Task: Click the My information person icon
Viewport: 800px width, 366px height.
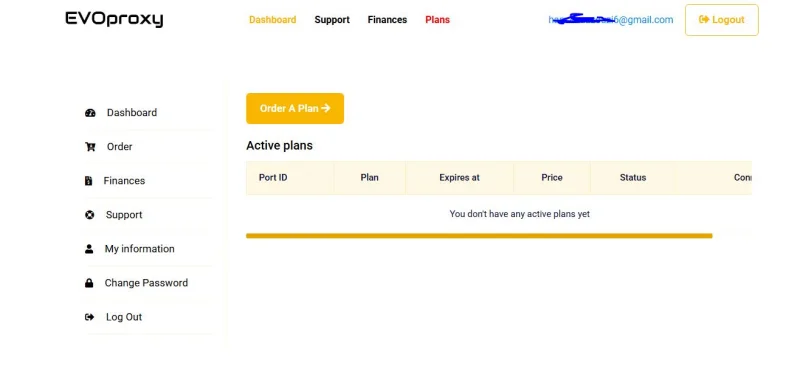Action: (x=89, y=249)
